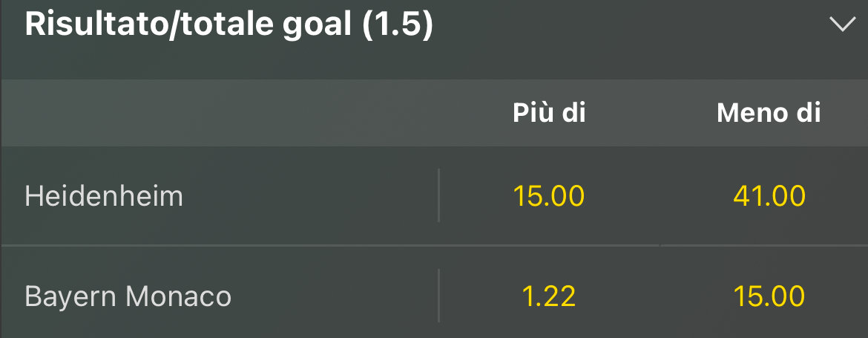Pick Heidenheim Più di odds 15.00
Viewport: 868px width, 338px height.
pos(549,196)
